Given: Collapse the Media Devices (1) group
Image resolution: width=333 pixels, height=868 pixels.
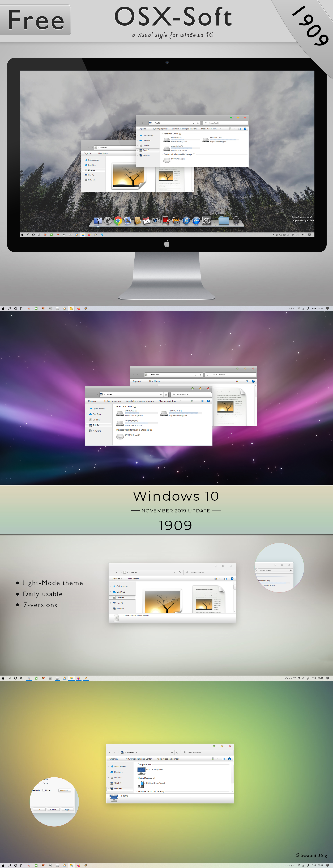Looking at the screenshot, I should 136,778.
